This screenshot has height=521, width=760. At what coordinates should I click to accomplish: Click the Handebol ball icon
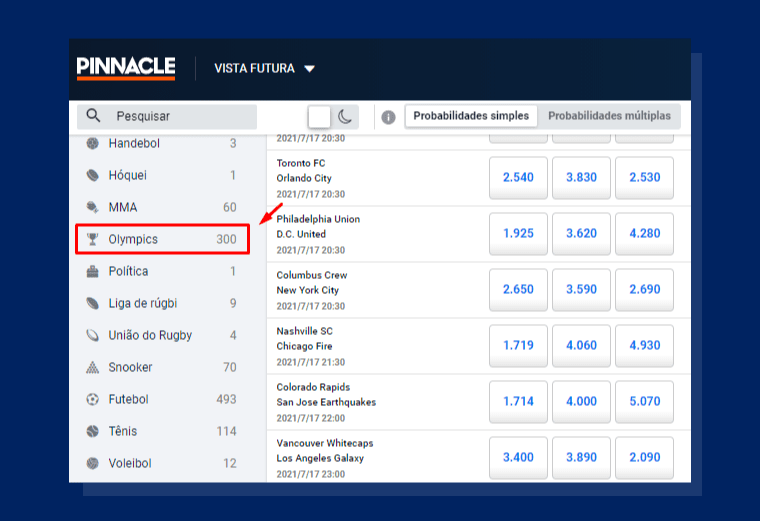click(x=93, y=143)
